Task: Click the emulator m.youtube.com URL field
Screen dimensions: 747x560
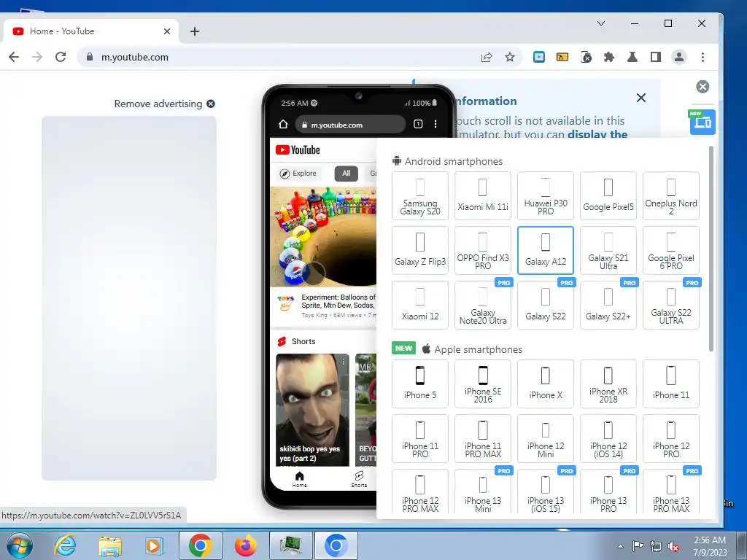Action: [351, 125]
